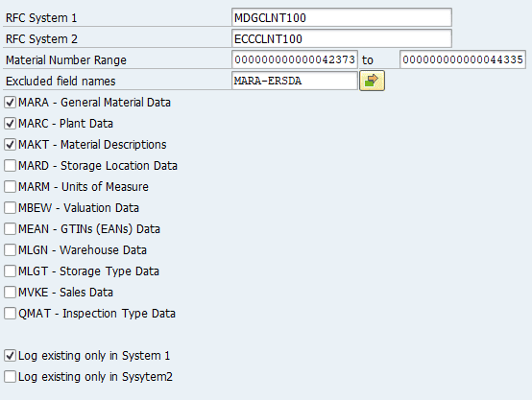Open multiple selection for excluded field names
Image resolution: width=532 pixels, height=400 pixels.
coord(372,81)
